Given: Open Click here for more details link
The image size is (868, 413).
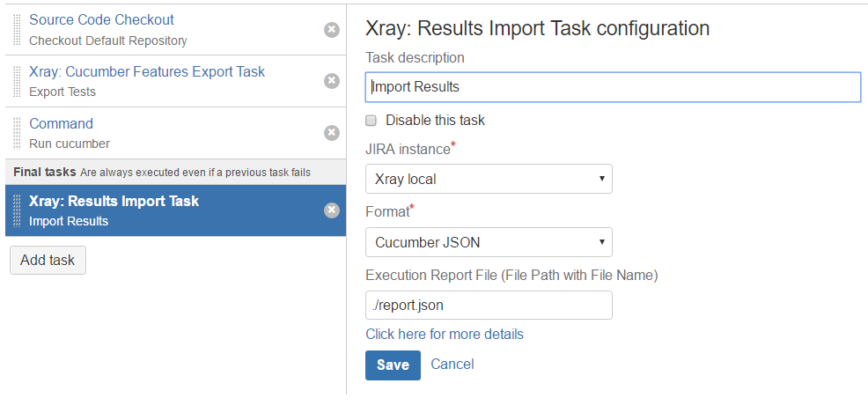Looking at the screenshot, I should pyautogui.click(x=445, y=335).
